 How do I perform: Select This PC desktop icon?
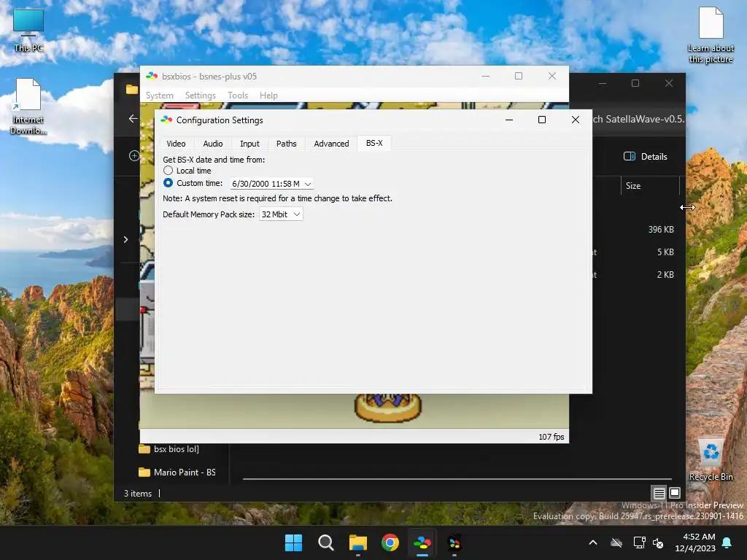click(x=28, y=31)
